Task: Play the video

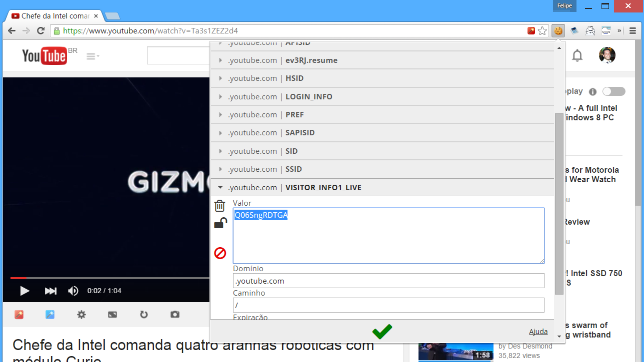Action: [x=24, y=291]
